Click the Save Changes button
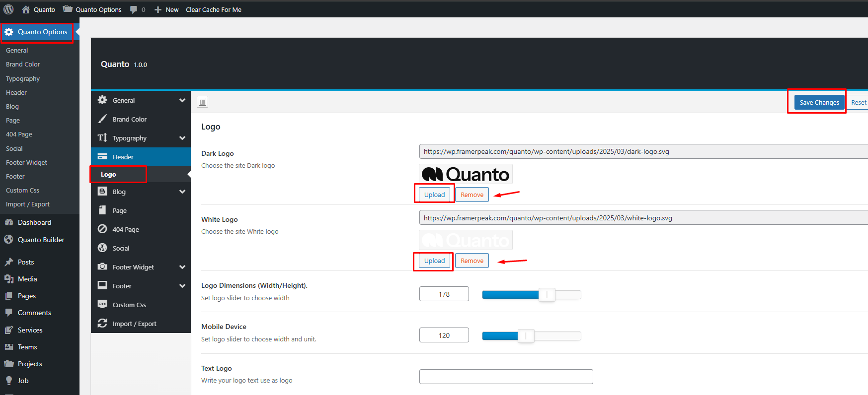This screenshot has height=395, width=868. point(819,103)
